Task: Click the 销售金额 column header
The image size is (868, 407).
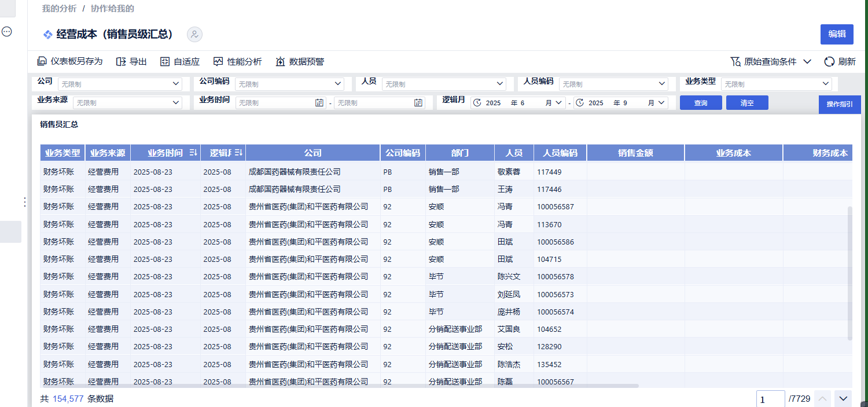Action: pyautogui.click(x=635, y=153)
